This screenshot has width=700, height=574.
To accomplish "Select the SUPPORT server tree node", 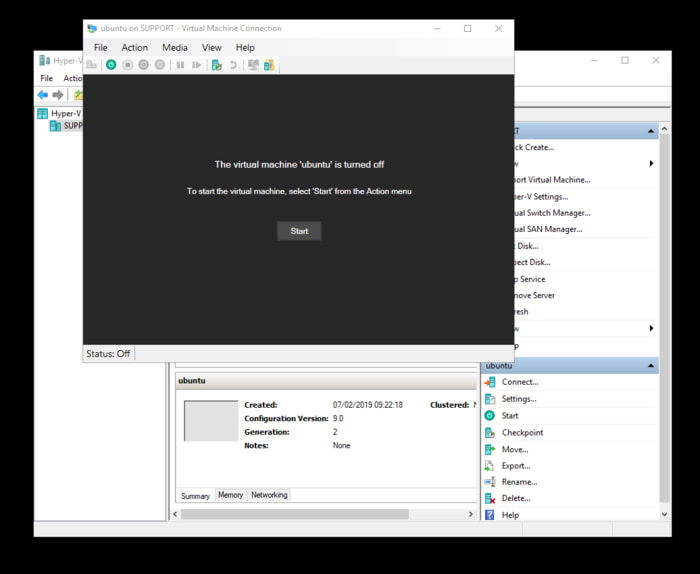I will [x=66, y=126].
